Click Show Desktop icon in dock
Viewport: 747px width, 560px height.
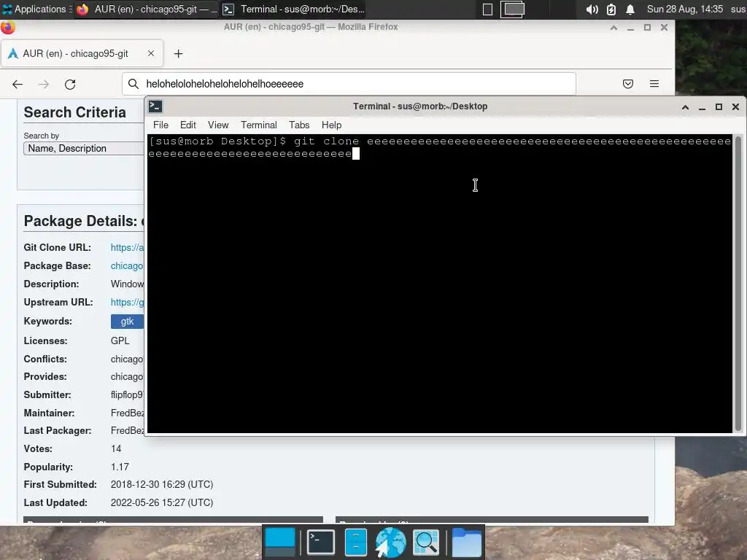tap(280, 542)
